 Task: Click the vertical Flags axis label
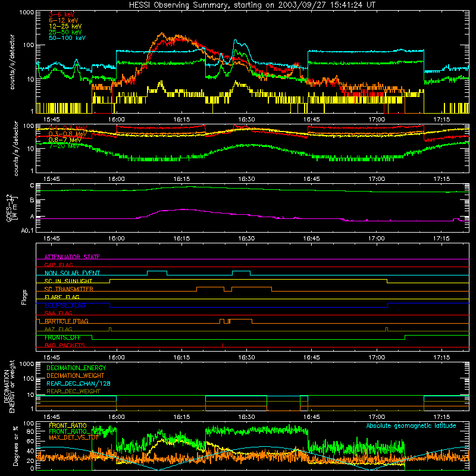pyautogui.click(x=24, y=297)
